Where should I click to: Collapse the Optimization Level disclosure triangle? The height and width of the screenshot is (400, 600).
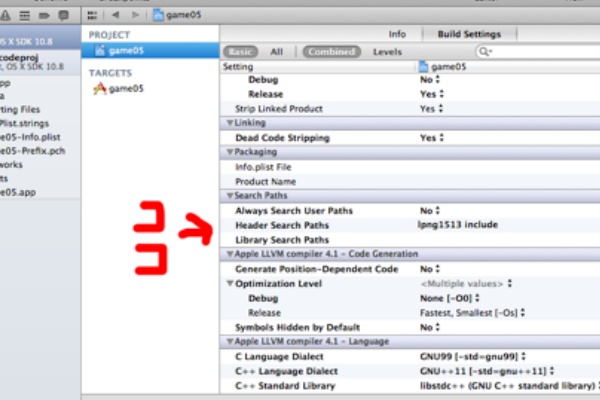coord(230,284)
